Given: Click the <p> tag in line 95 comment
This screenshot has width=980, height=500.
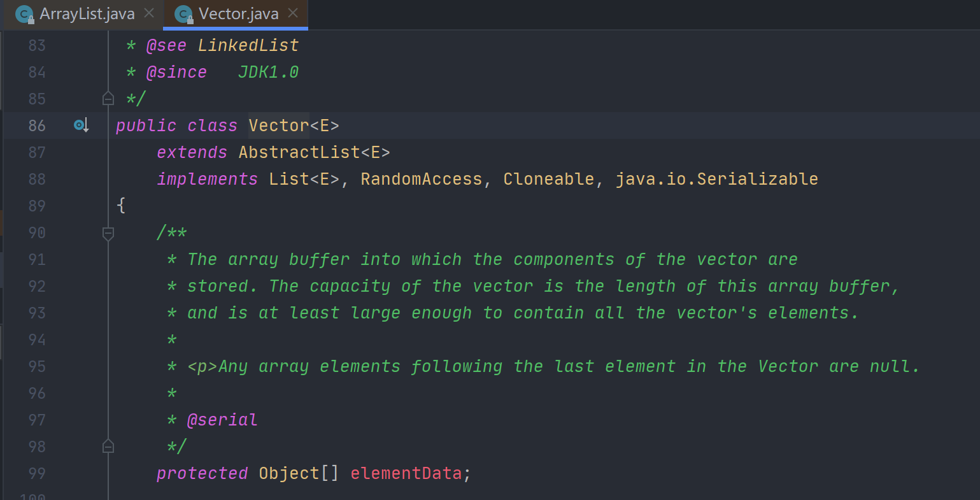Looking at the screenshot, I should (x=202, y=366).
